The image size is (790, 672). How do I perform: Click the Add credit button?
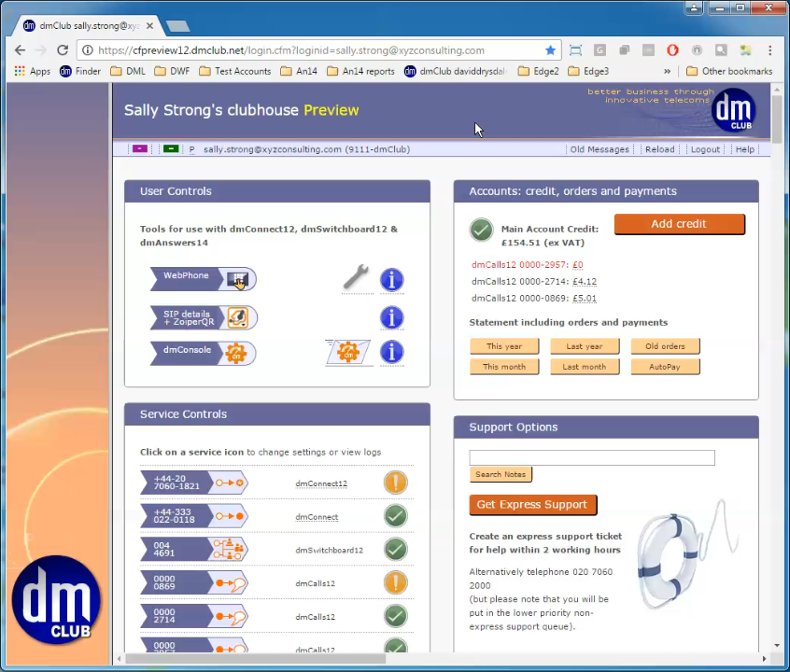coord(679,224)
